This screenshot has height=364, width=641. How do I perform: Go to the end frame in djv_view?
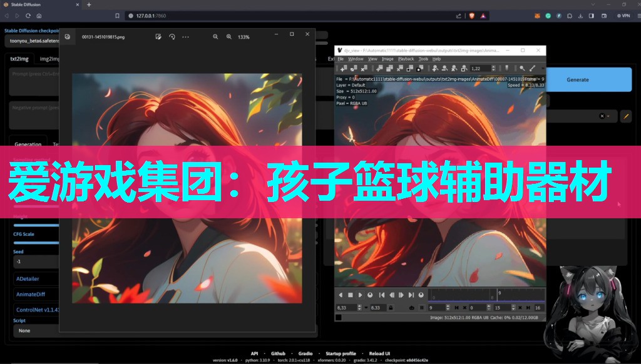[x=411, y=295]
